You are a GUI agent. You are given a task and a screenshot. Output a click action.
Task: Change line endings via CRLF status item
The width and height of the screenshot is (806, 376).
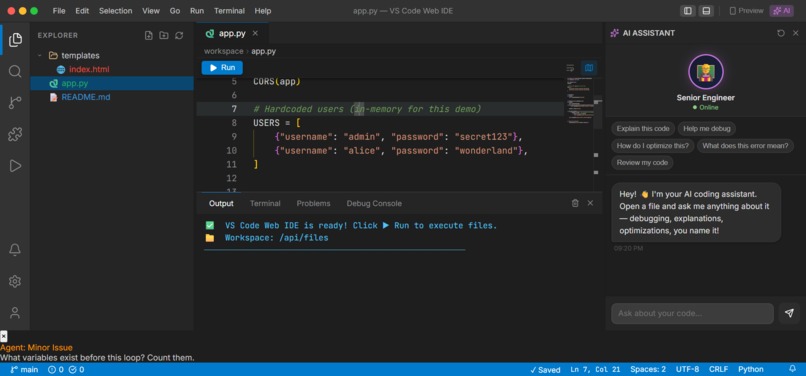[718, 369]
